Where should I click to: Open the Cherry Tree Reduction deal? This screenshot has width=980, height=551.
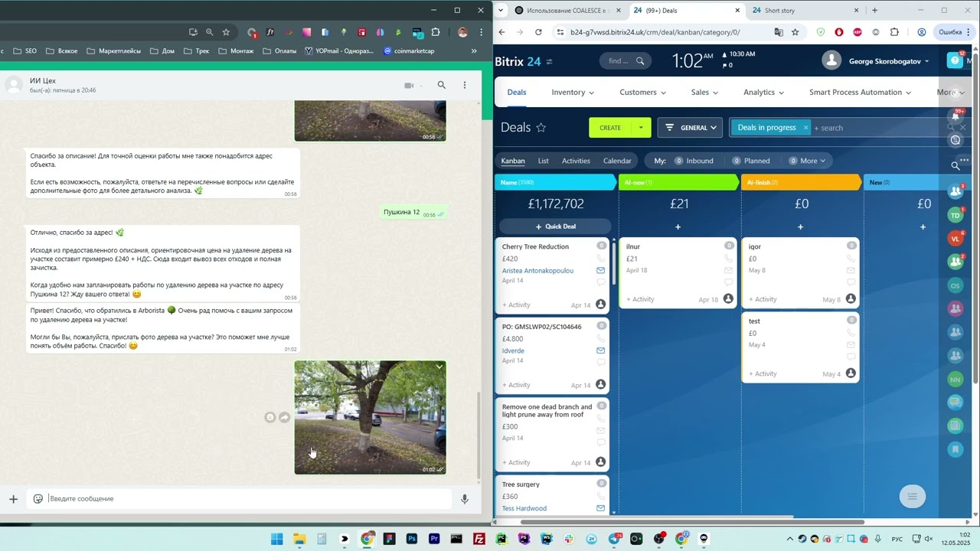(535, 246)
